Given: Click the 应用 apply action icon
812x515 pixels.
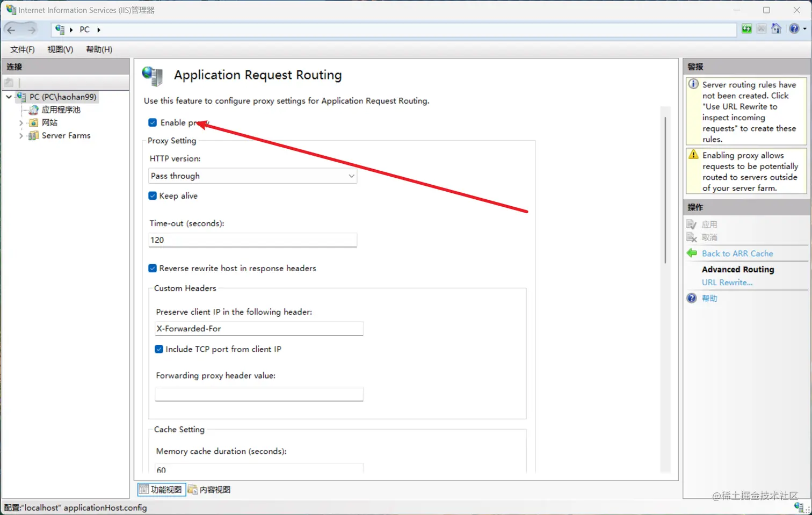Looking at the screenshot, I should (x=692, y=224).
